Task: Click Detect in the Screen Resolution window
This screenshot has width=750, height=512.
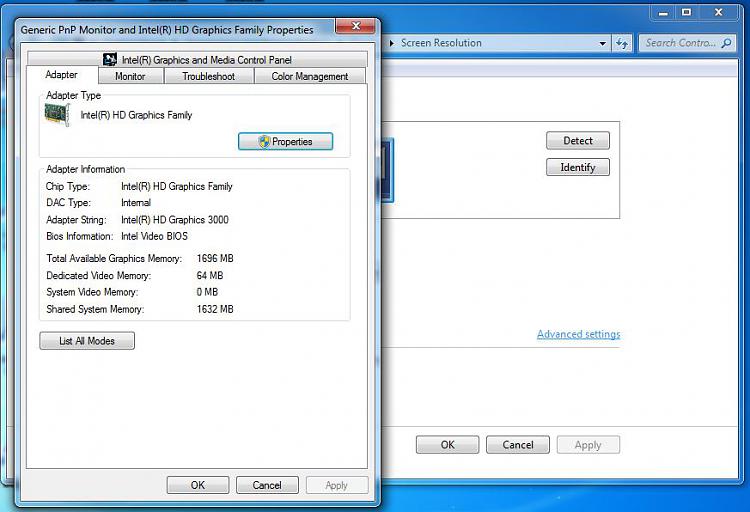Action: [x=578, y=141]
